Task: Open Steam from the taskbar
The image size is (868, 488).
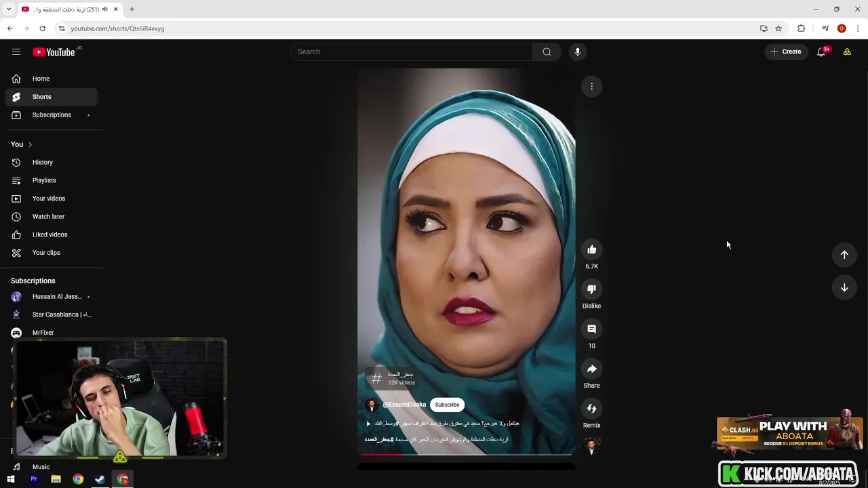Action: coord(100,479)
